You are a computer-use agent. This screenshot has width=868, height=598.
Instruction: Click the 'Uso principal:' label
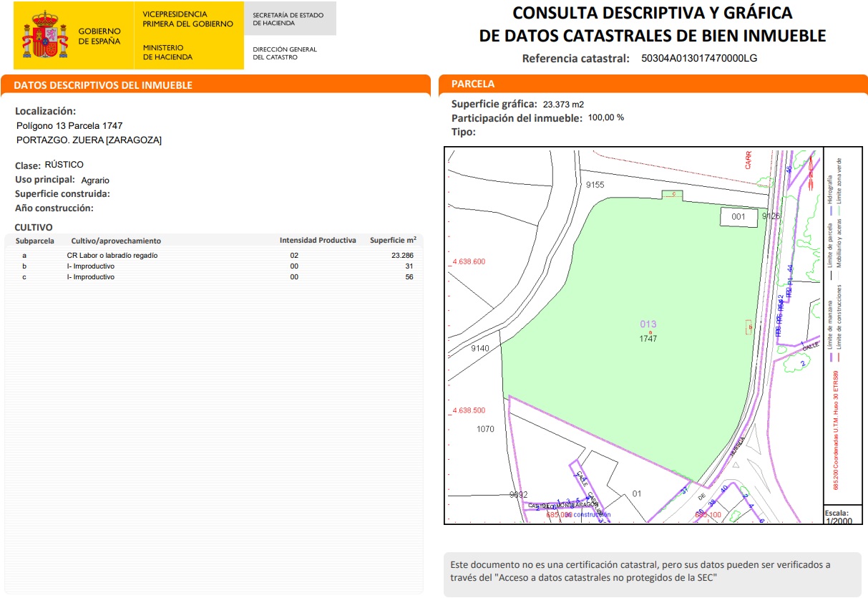(45, 179)
